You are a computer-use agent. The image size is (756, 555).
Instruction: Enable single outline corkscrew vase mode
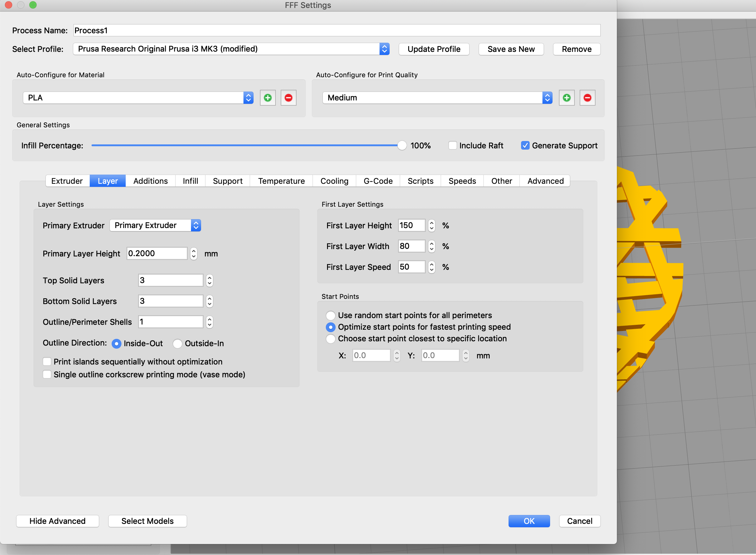pos(47,374)
